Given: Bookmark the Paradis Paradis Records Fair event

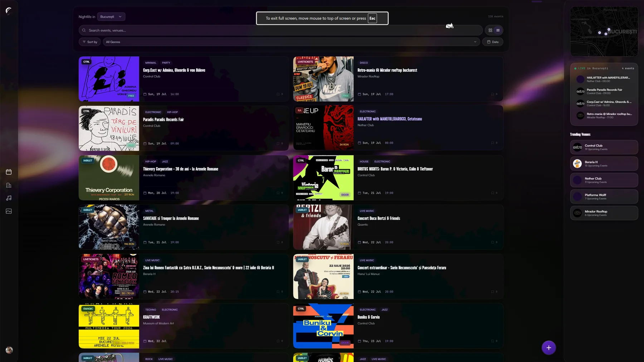Looking at the screenshot, I should coord(279,144).
